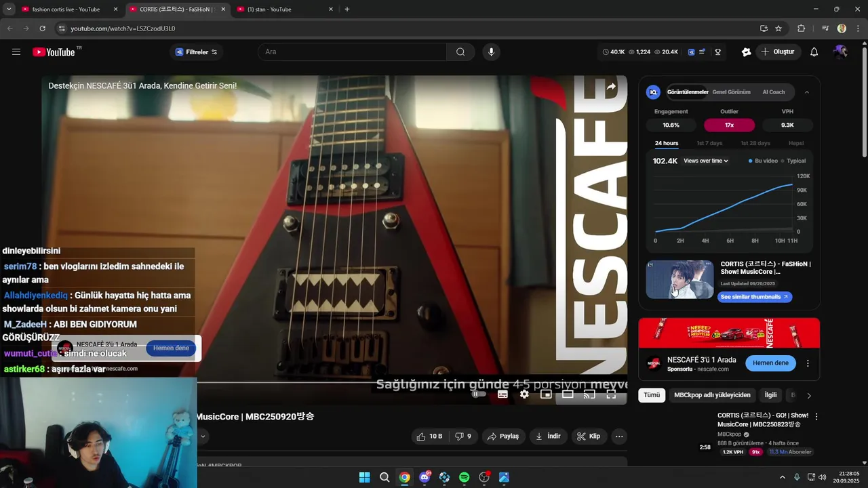Image resolution: width=868 pixels, height=488 pixels.
Task: Open player settings gear
Action: [524, 394]
